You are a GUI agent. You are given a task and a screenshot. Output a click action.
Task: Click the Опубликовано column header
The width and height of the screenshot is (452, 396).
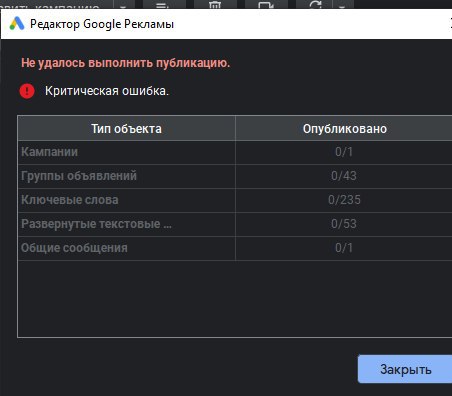click(344, 129)
